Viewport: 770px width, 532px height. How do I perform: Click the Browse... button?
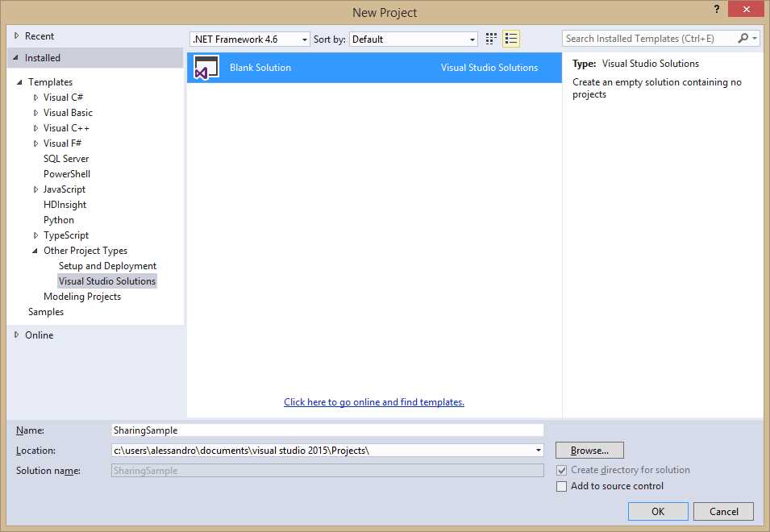click(589, 451)
